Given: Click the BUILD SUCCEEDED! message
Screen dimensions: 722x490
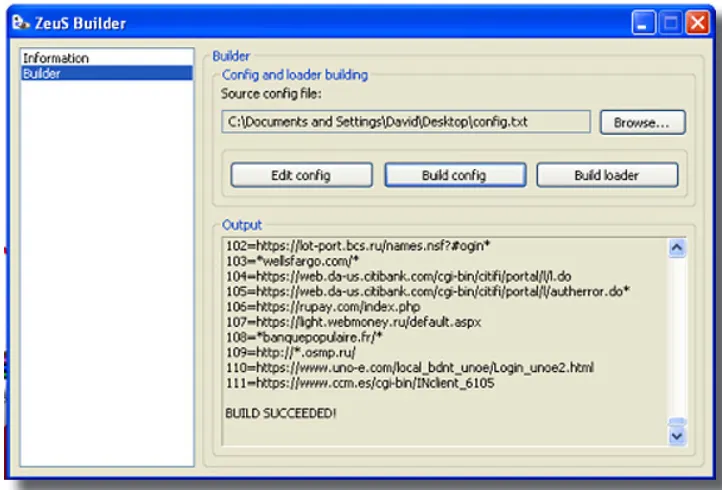Looking at the screenshot, I should [x=281, y=413].
